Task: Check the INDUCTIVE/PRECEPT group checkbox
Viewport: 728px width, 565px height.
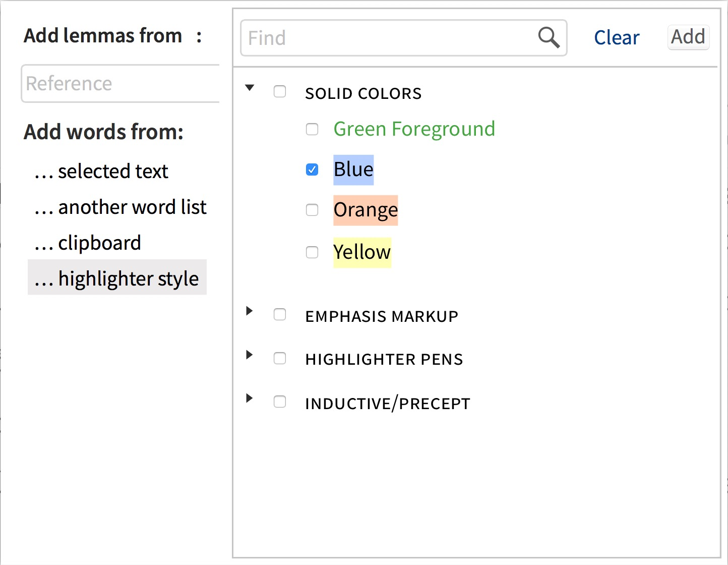Action: click(280, 402)
